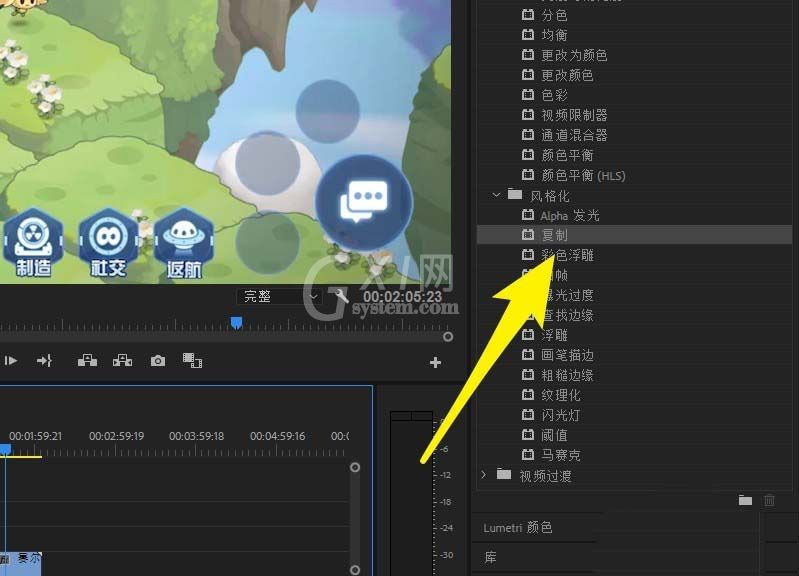Click the upper timeline vertical zoom handle
This screenshot has width=799, height=576.
click(355, 467)
